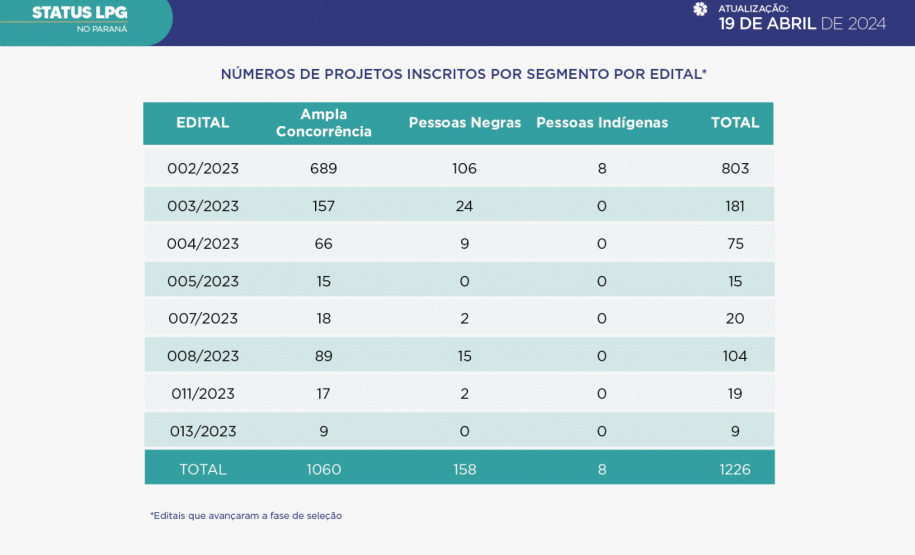The height and width of the screenshot is (555, 915).
Task: Click the TOTAL column header
Action: 735,123
